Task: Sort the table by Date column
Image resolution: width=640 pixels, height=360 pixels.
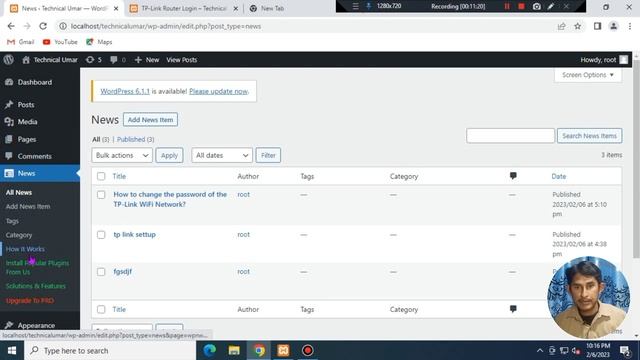Action: click(559, 176)
